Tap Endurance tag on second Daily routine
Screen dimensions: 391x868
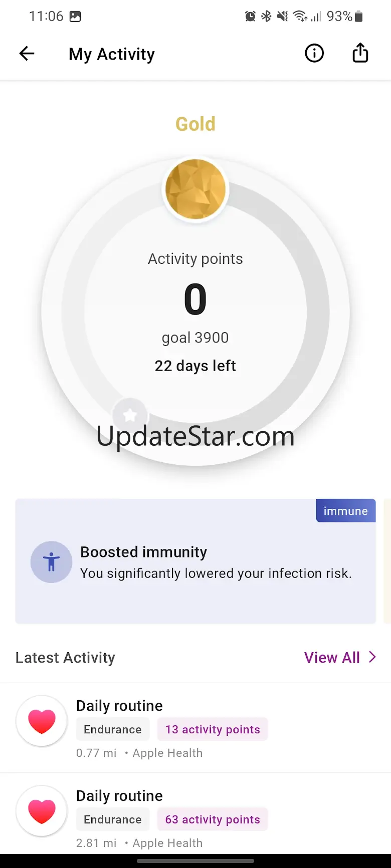tap(113, 819)
